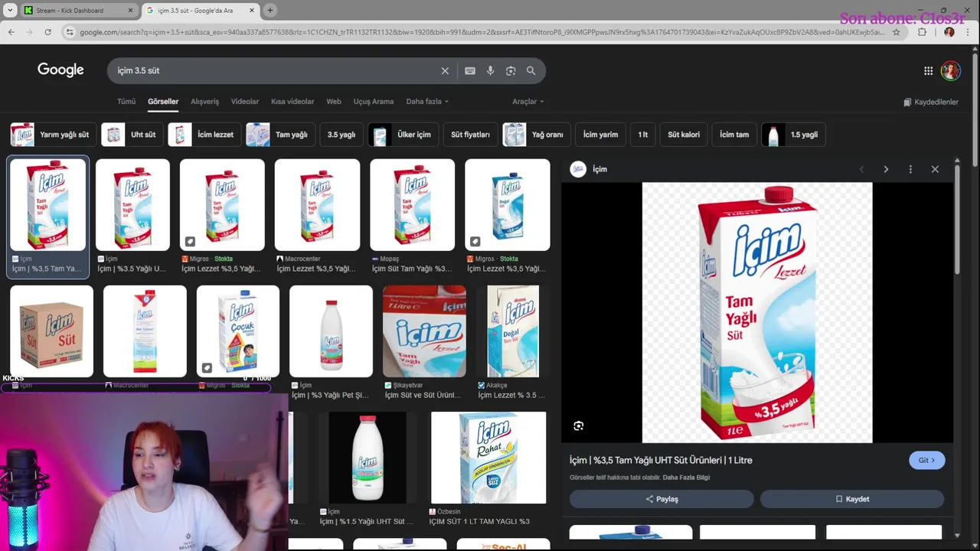The image size is (980, 551).
Task: Start voice search with the microphone icon
Action: coord(490,70)
